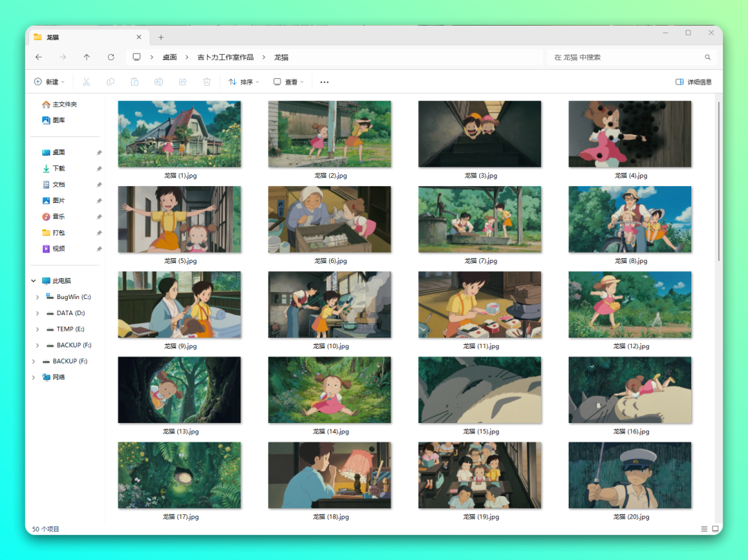Select thumbnail 龙猫 (15).jpg
Viewport: 748px width, 560px height.
click(x=479, y=390)
